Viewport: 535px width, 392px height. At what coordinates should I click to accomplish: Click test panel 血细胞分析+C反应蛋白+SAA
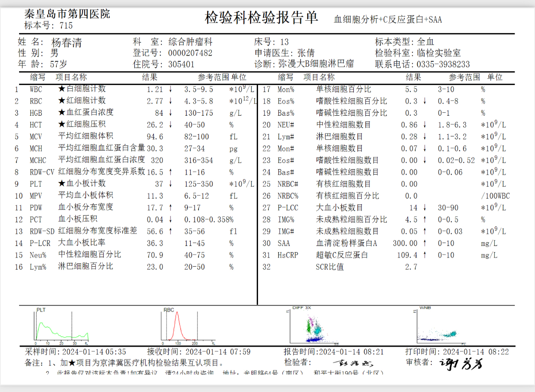coord(388,19)
